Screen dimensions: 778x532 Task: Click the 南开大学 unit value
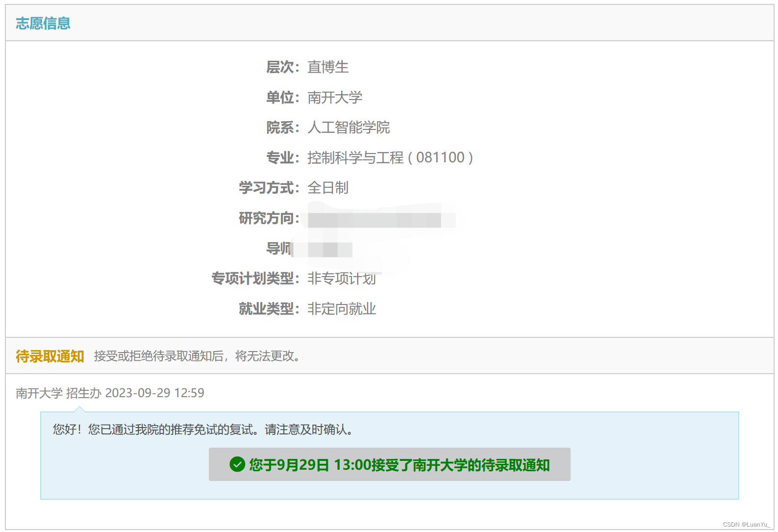(x=335, y=97)
